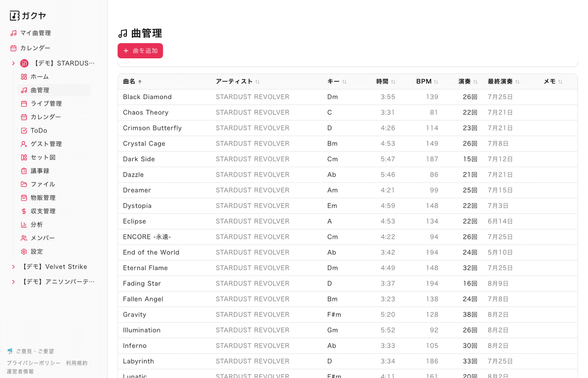Click the ガクヤ logo icon
This screenshot has width=588, height=378.
(x=14, y=15)
